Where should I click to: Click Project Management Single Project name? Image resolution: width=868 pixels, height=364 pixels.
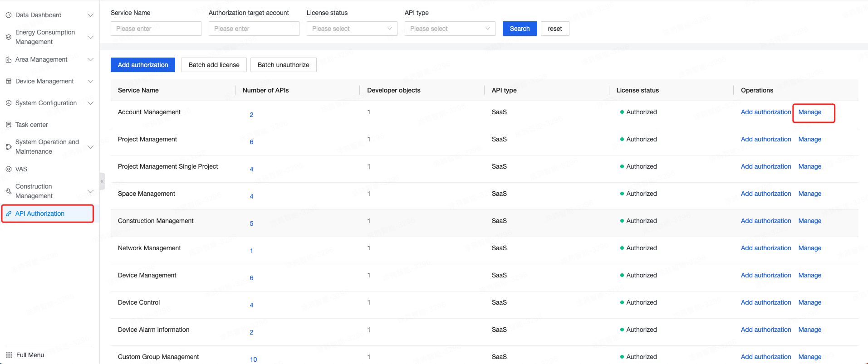pyautogui.click(x=168, y=166)
